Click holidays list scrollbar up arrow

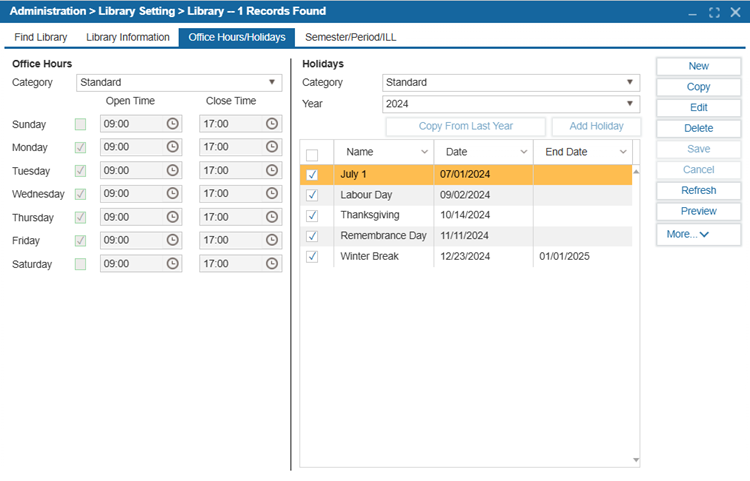tap(636, 171)
